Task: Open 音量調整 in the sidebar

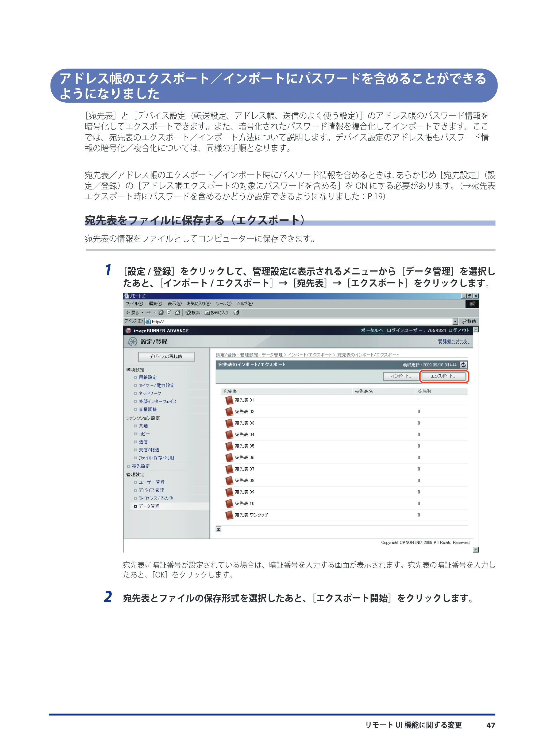Action: pyautogui.click(x=148, y=409)
